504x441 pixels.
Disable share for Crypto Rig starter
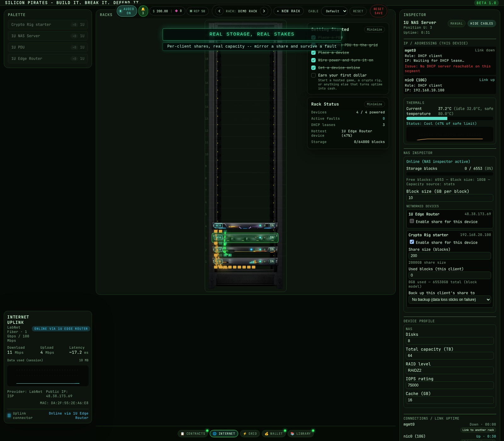412,242
